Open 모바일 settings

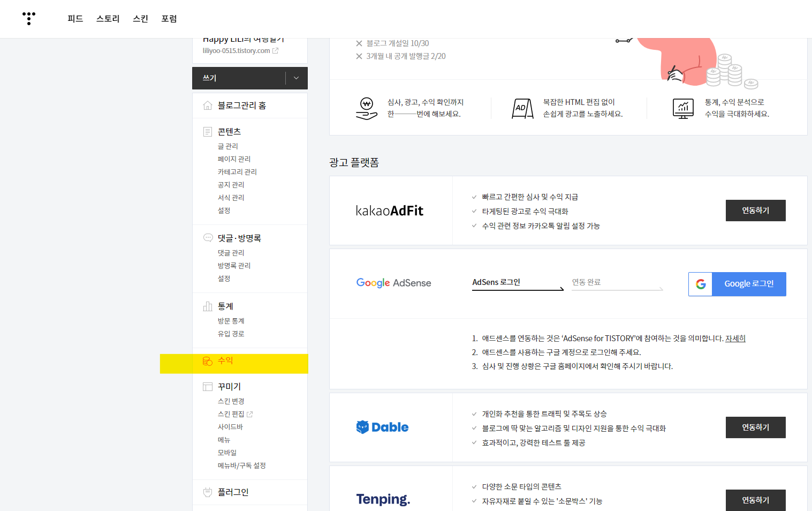coord(227,453)
